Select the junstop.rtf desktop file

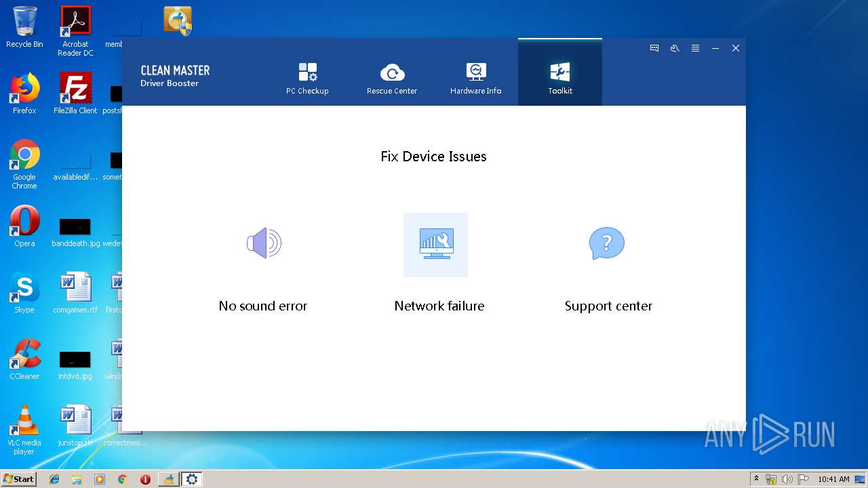click(x=75, y=426)
